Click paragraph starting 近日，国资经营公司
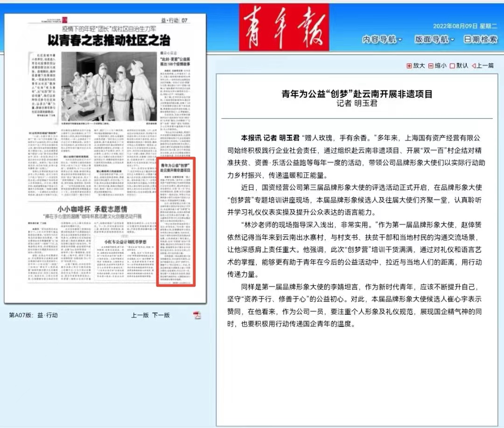Image resolution: width=504 pixels, height=428 pixels. coord(355,200)
